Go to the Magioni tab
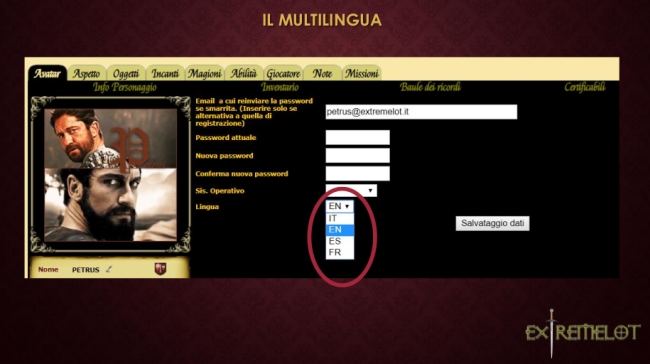Image resolution: width=650 pixels, height=364 pixels. click(x=204, y=73)
